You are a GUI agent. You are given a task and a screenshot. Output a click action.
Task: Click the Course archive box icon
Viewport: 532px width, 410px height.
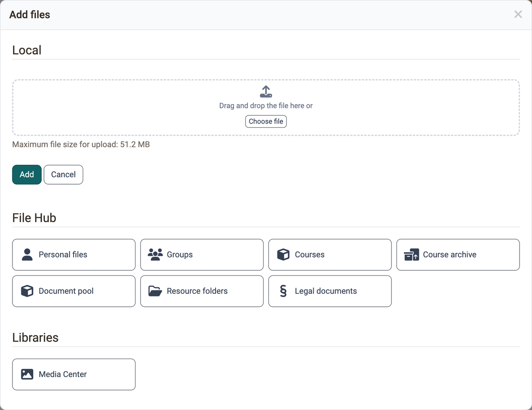click(x=411, y=255)
